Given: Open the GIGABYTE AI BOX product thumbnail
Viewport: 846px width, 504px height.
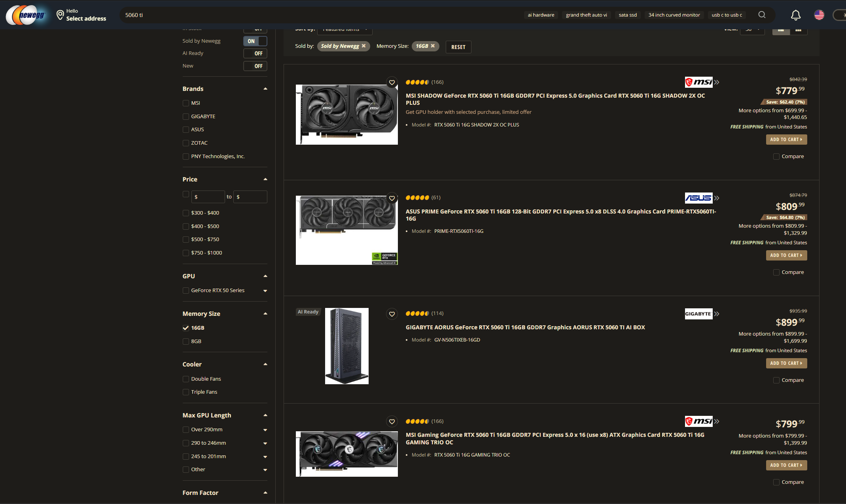Looking at the screenshot, I should click(347, 346).
